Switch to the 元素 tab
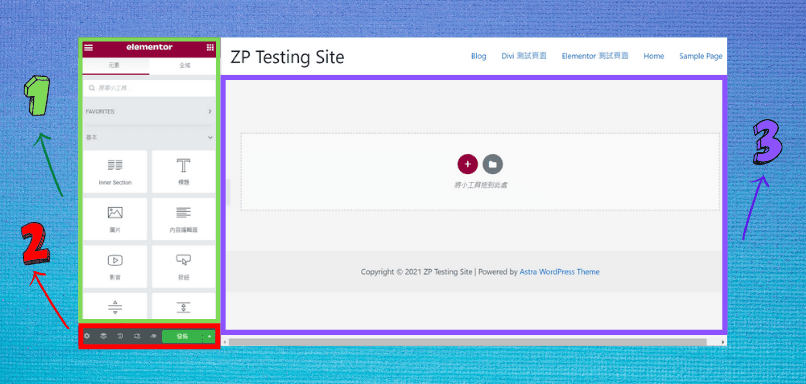Screen dimensions: 806x384 116,66
